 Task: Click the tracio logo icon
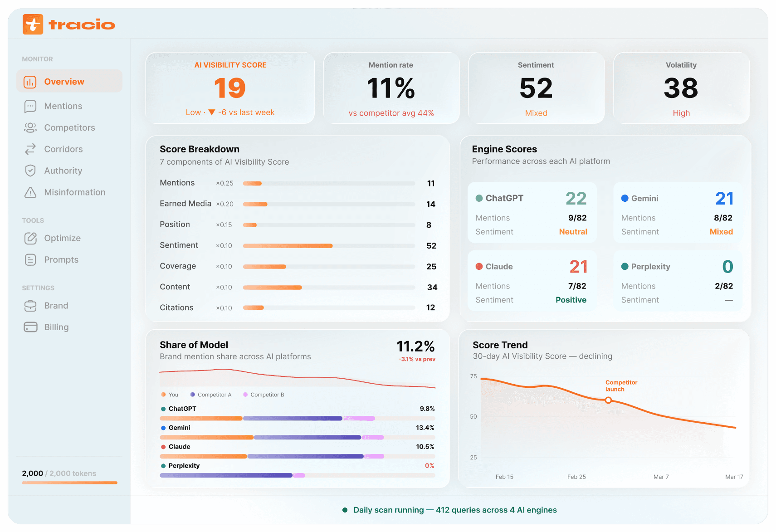pyautogui.click(x=33, y=24)
